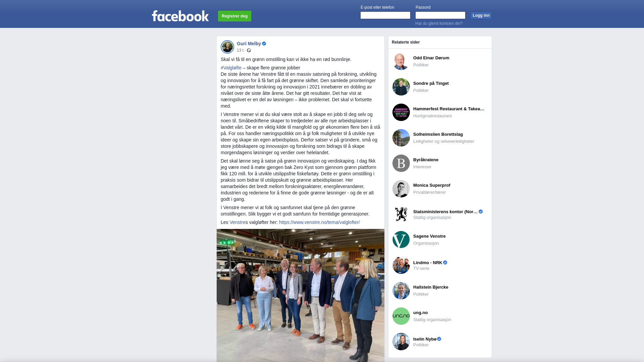Open the ung.no green logo
This screenshot has width=644, height=362.
(x=401, y=316)
